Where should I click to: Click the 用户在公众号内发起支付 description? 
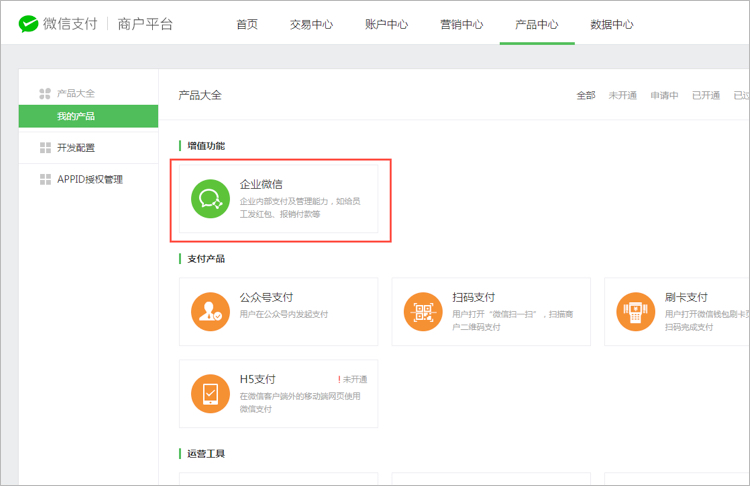[284, 314]
